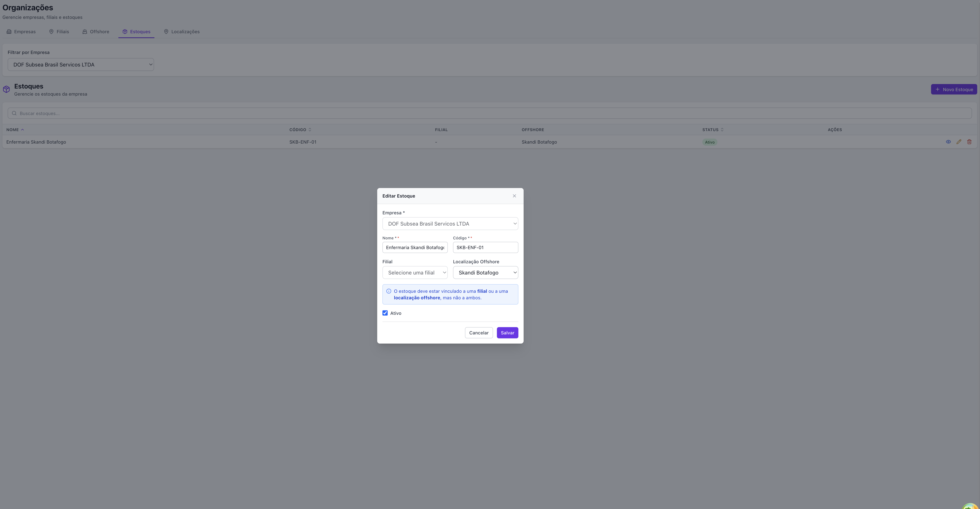Click the Salvar button
Image resolution: width=980 pixels, height=509 pixels.
coord(507,333)
